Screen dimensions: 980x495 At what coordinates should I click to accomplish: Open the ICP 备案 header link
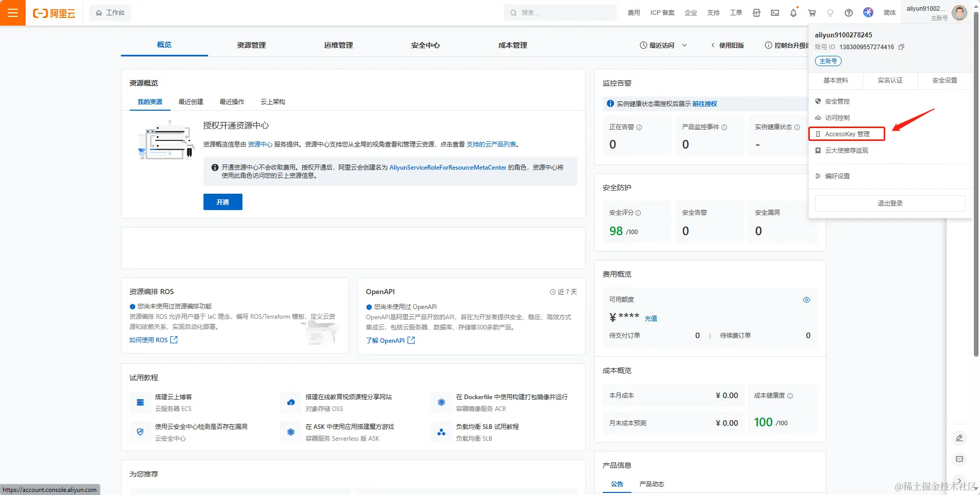click(662, 13)
